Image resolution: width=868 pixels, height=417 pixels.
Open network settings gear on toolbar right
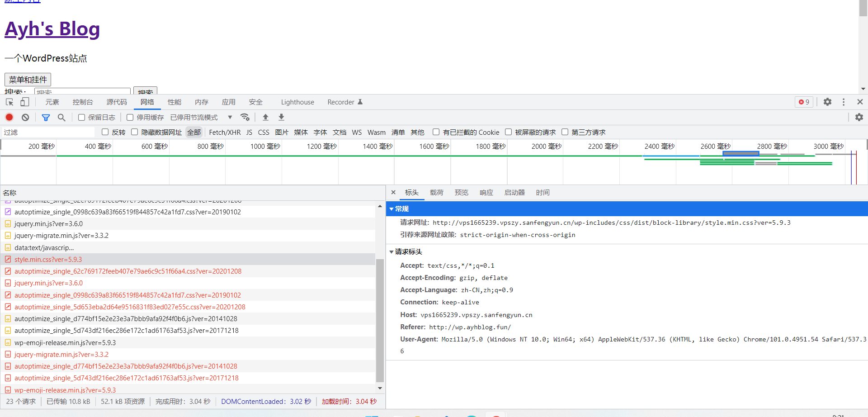tap(859, 117)
